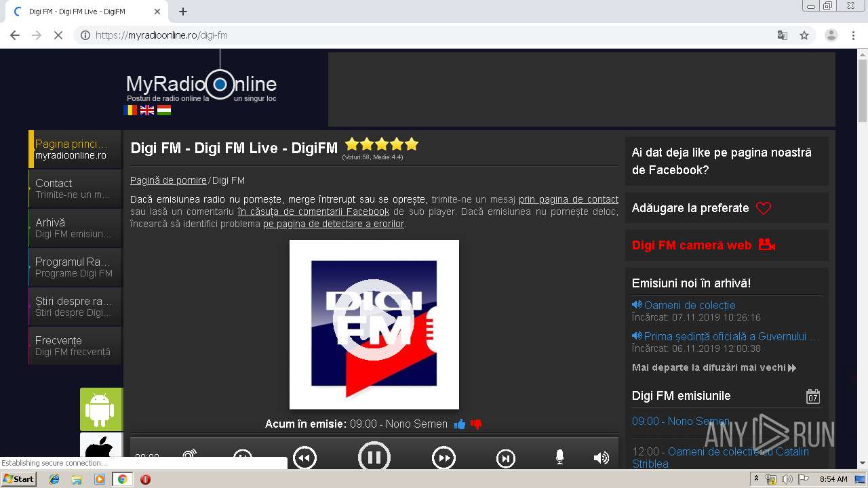Screen dimensions: 868x488
Task: Click the address bar URL field
Action: (434, 35)
